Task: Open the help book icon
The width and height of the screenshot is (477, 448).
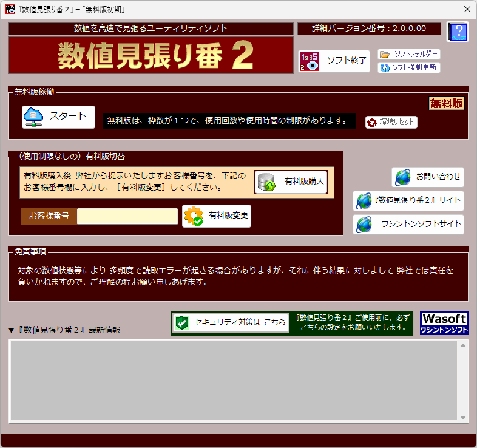Action: click(458, 32)
